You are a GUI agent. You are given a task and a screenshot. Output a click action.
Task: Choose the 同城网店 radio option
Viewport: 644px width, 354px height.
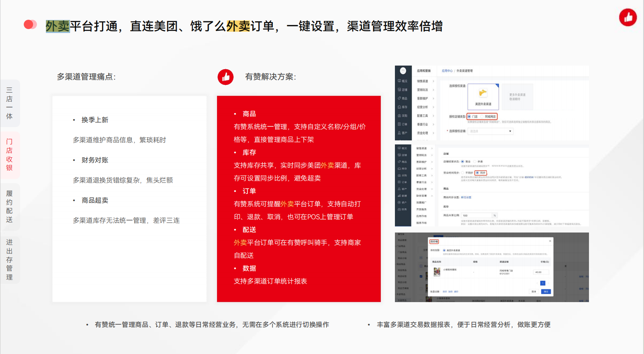click(482, 117)
